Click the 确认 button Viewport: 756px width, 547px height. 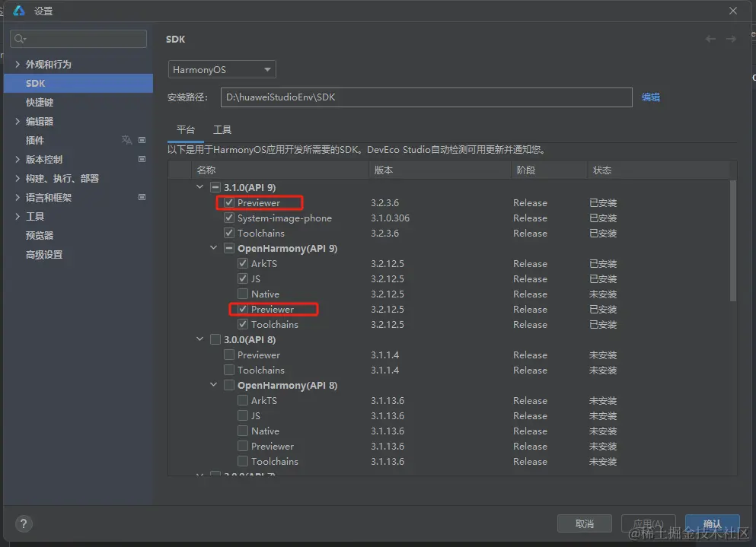712,523
